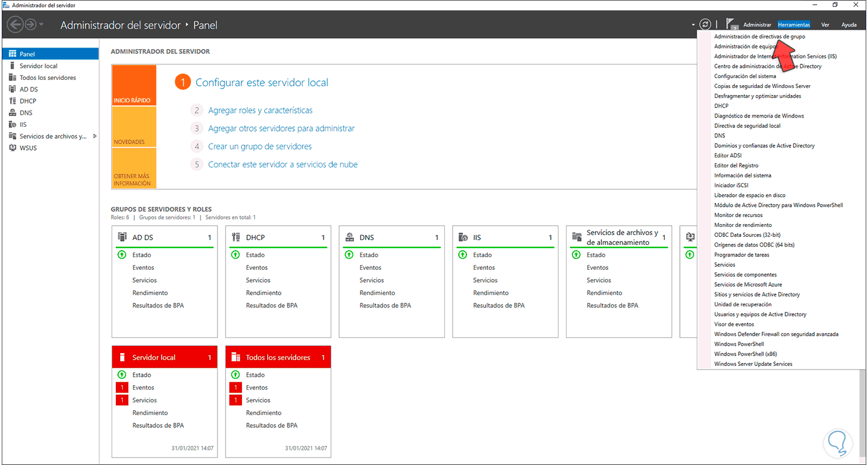
Task: Refresh the Server Manager dashboard
Action: point(705,24)
